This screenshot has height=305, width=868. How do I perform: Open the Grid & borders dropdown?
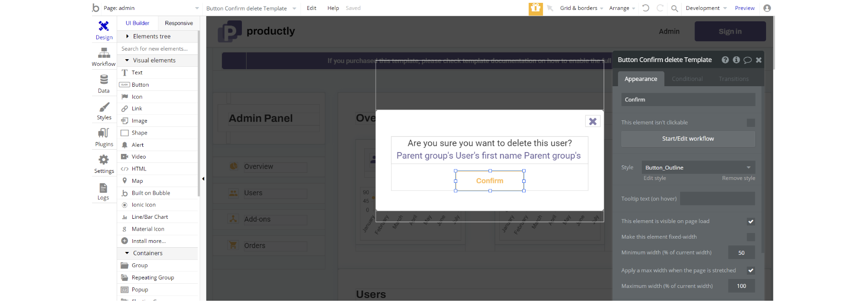click(x=582, y=8)
